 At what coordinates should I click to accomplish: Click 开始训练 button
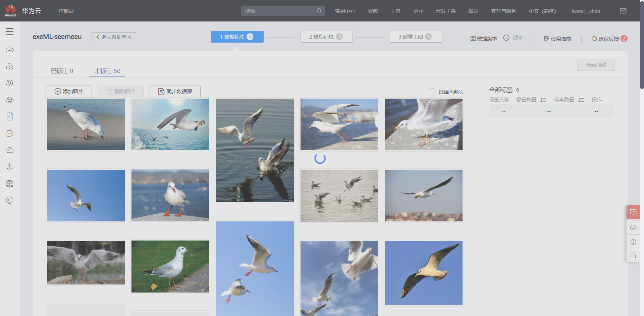596,65
